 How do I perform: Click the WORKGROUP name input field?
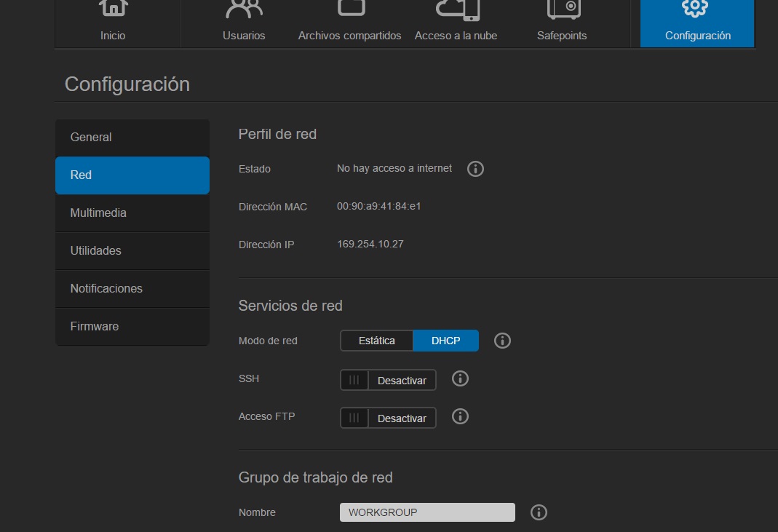point(427,512)
